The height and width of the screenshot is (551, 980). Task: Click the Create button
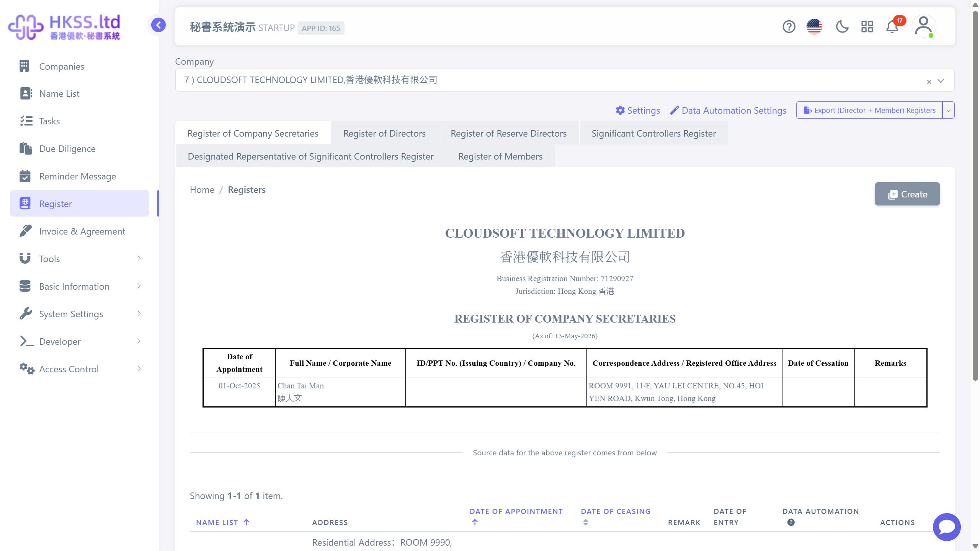pyautogui.click(x=907, y=194)
